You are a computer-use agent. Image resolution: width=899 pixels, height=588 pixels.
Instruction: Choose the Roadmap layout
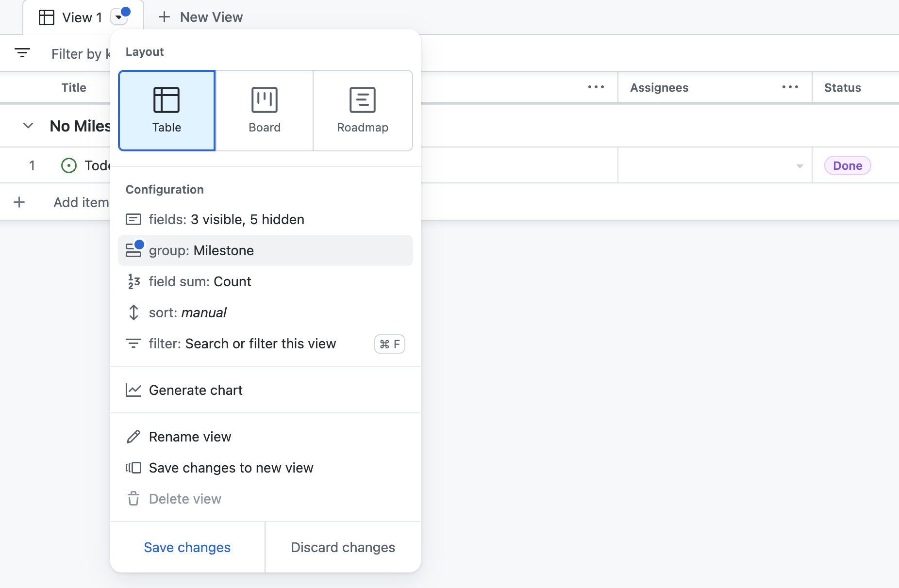coord(363,111)
